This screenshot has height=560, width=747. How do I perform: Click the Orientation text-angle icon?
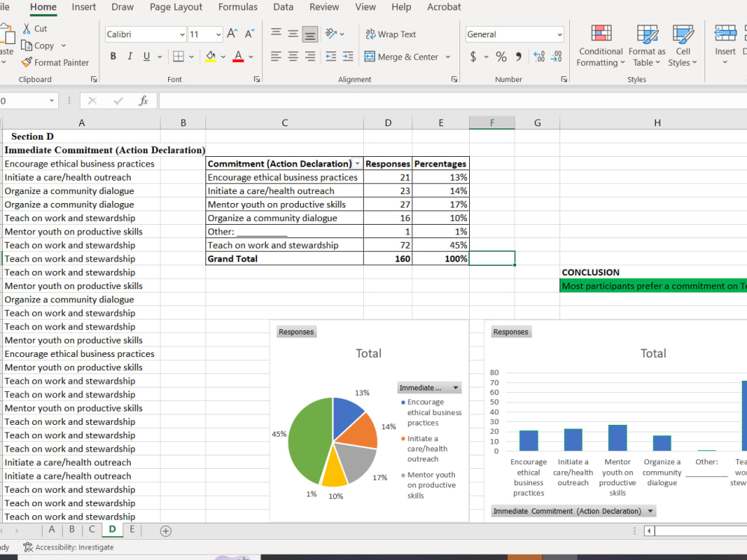[331, 34]
